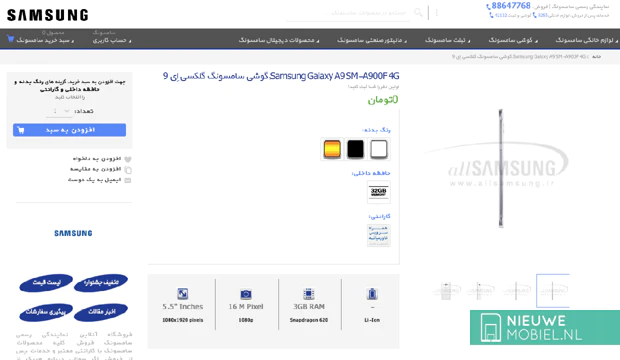620x360 pixels.
Task: Click the Samsung logo in the header
Action: click(47, 15)
